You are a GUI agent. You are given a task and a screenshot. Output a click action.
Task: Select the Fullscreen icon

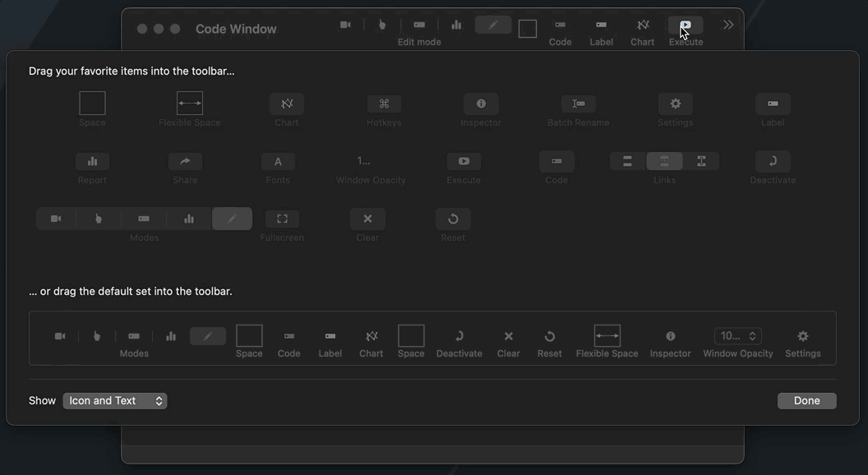282,219
